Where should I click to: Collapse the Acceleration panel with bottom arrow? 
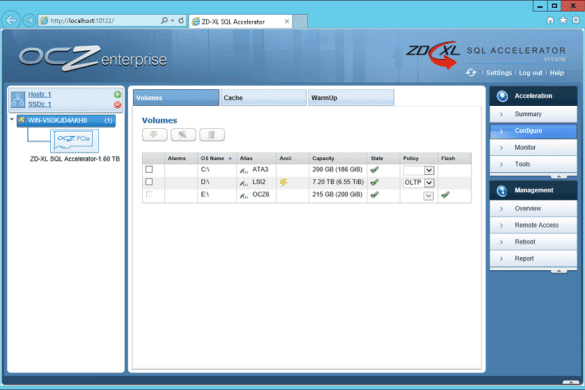click(559, 176)
